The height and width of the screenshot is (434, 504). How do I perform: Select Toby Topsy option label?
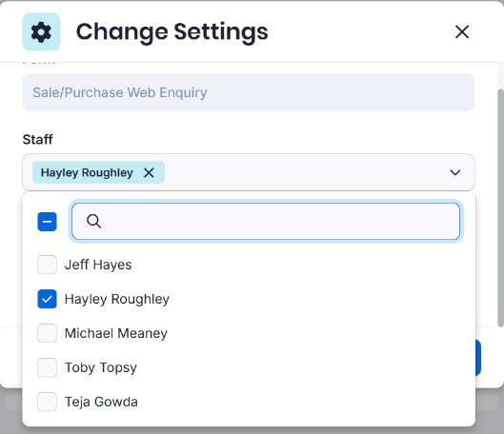(101, 367)
